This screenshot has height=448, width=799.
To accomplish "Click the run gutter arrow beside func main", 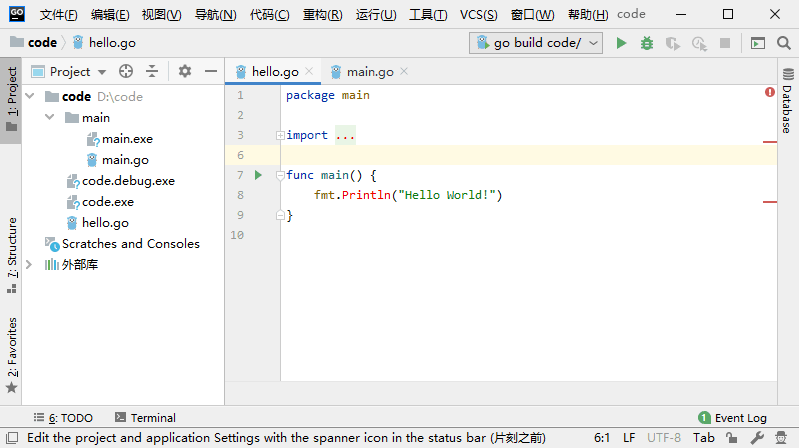I will tap(258, 175).
